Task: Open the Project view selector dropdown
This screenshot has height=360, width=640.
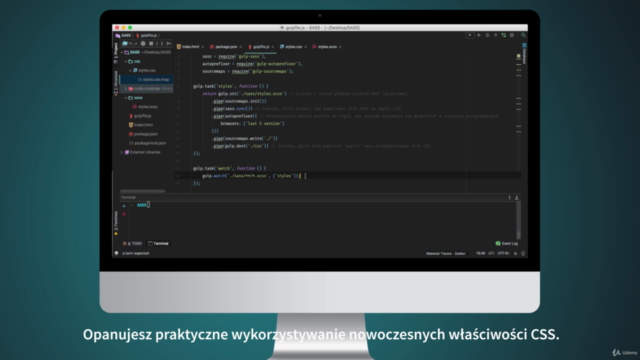Action: pyautogui.click(x=130, y=44)
